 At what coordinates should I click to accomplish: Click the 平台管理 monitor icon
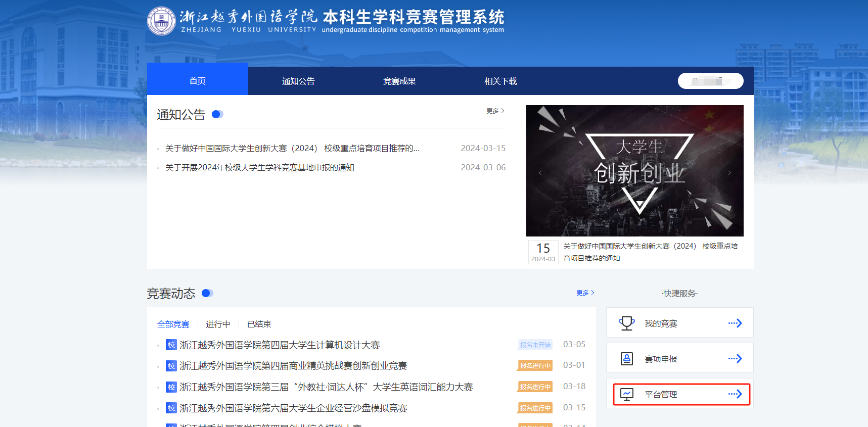[x=627, y=394]
